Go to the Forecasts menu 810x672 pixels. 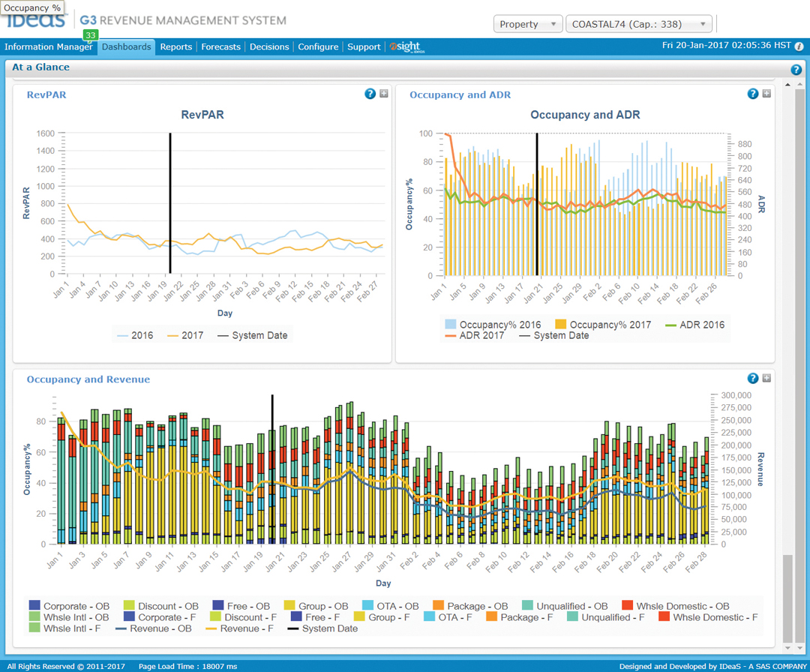220,46
